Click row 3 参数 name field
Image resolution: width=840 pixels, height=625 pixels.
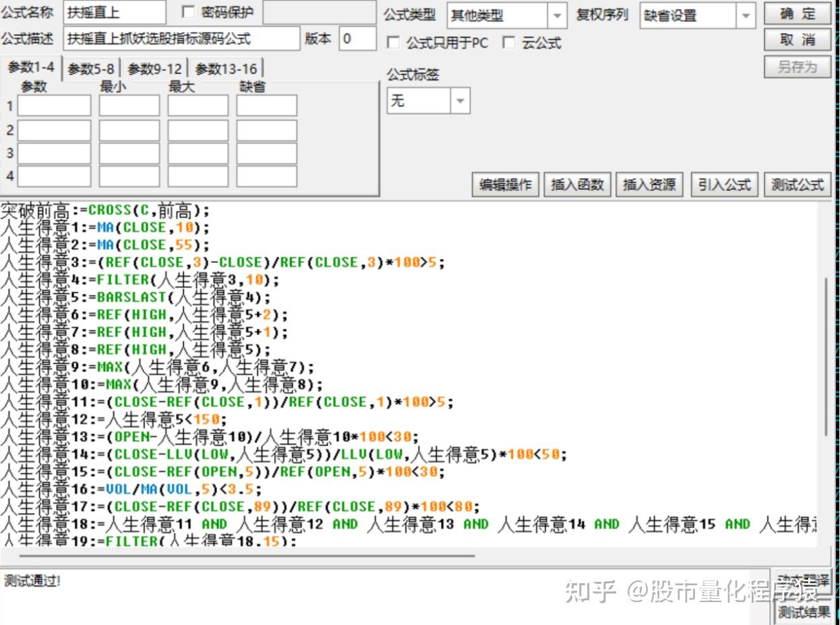point(54,153)
